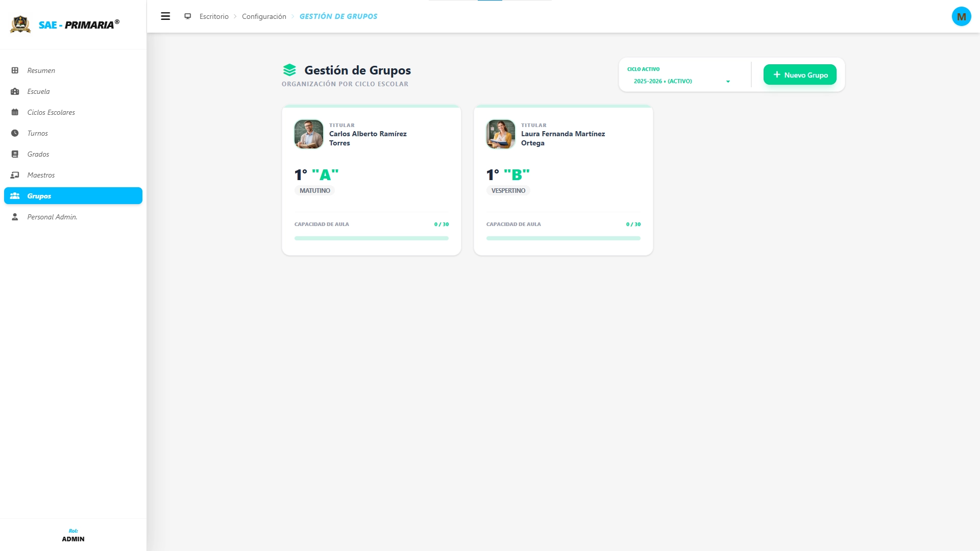Viewport: 980px width, 551px height.
Task: Click the Resumen grid icon in sidebar
Action: [x=15, y=70]
